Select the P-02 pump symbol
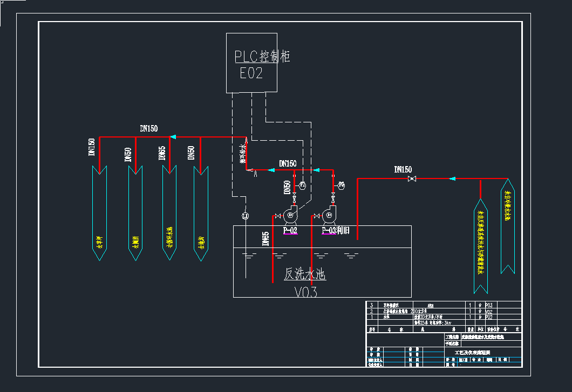 point(291,215)
